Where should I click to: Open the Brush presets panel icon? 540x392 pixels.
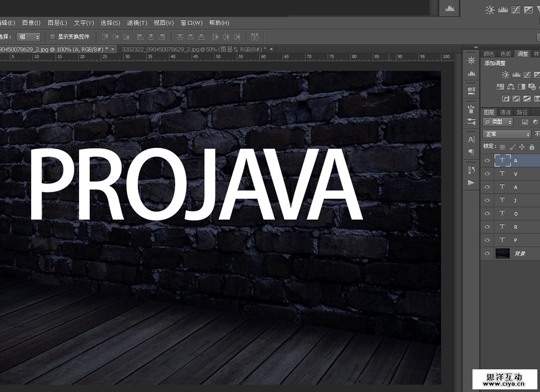tap(471, 109)
